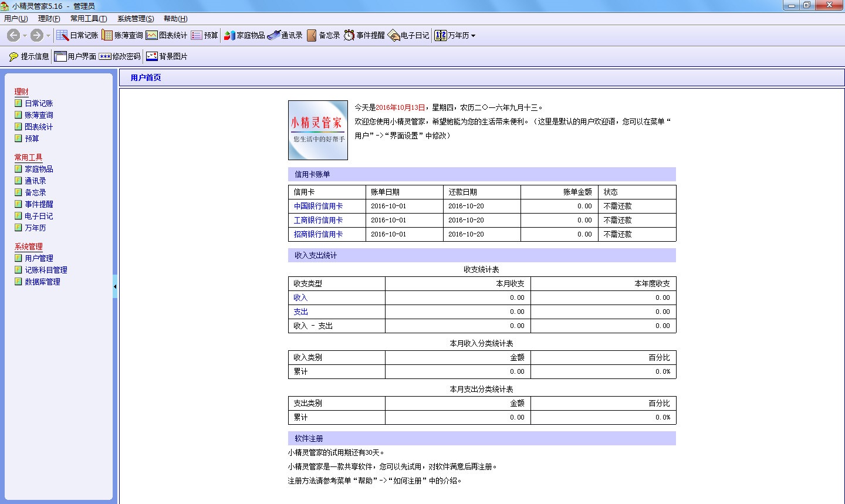Click the 收入支出统计 section header
This screenshot has width=845, height=504.
(x=482, y=255)
